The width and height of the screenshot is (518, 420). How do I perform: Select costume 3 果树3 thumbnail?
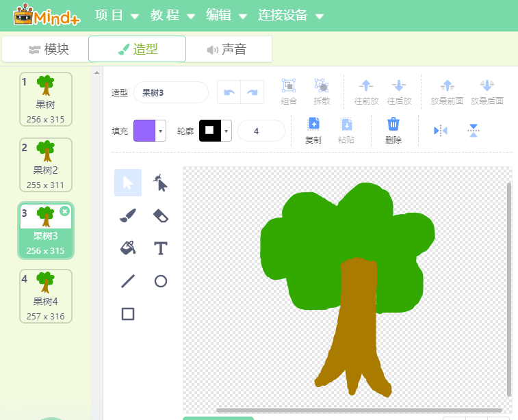[x=46, y=231]
